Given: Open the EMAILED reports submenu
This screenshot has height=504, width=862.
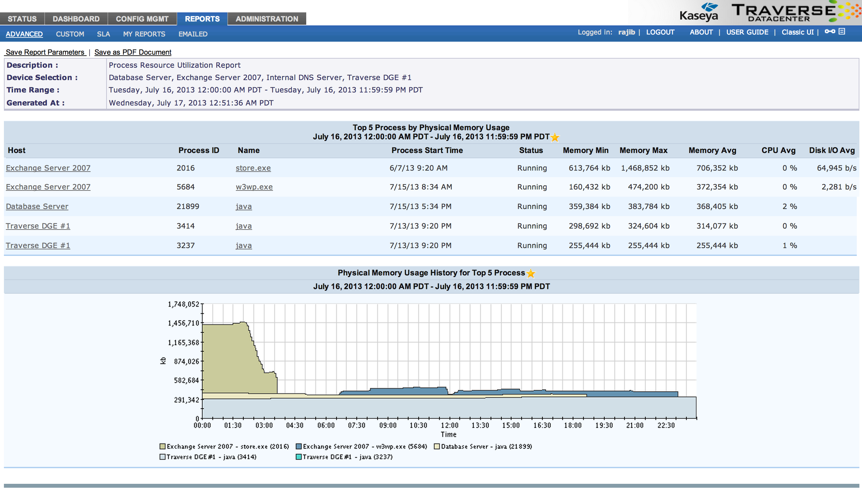Looking at the screenshot, I should point(193,34).
